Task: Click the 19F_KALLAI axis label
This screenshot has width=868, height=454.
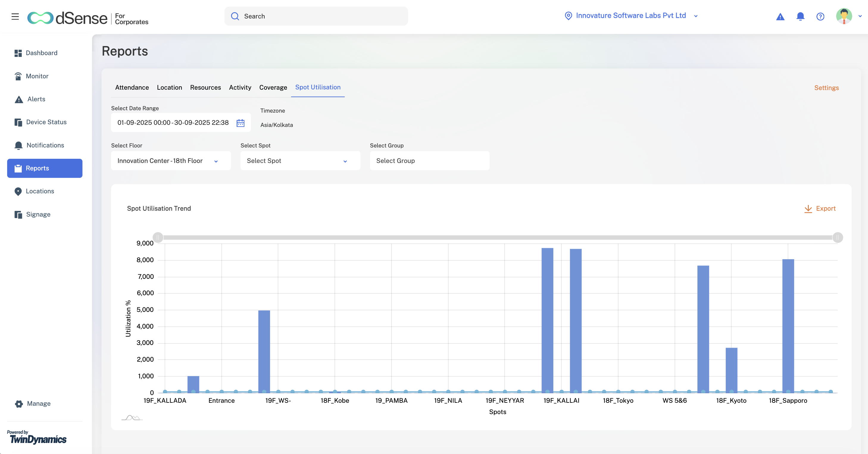Action: click(561, 401)
